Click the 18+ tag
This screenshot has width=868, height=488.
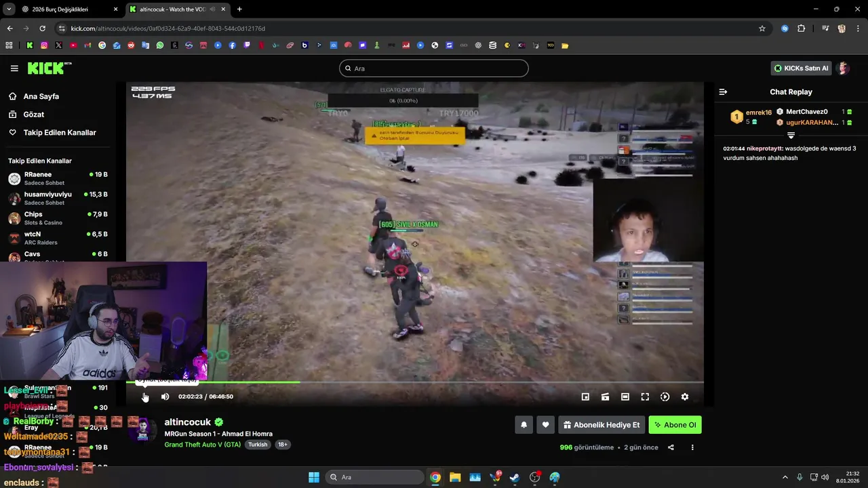[283, 445]
